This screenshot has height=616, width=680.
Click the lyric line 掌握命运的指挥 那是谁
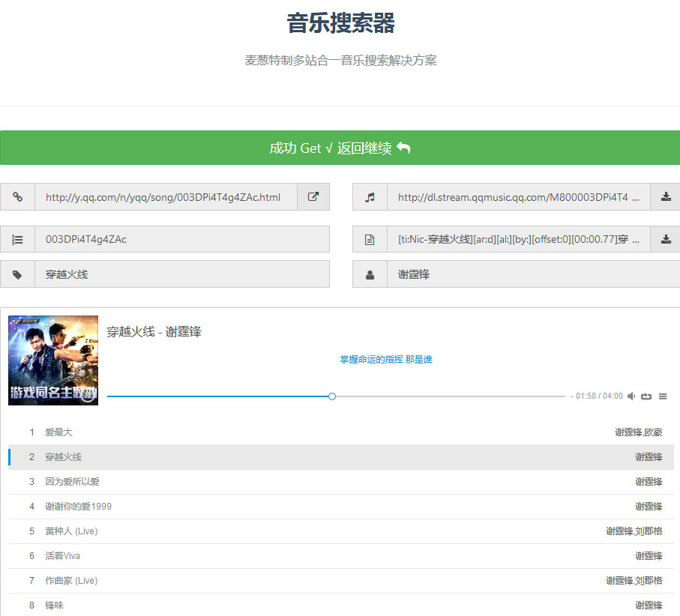387,359
